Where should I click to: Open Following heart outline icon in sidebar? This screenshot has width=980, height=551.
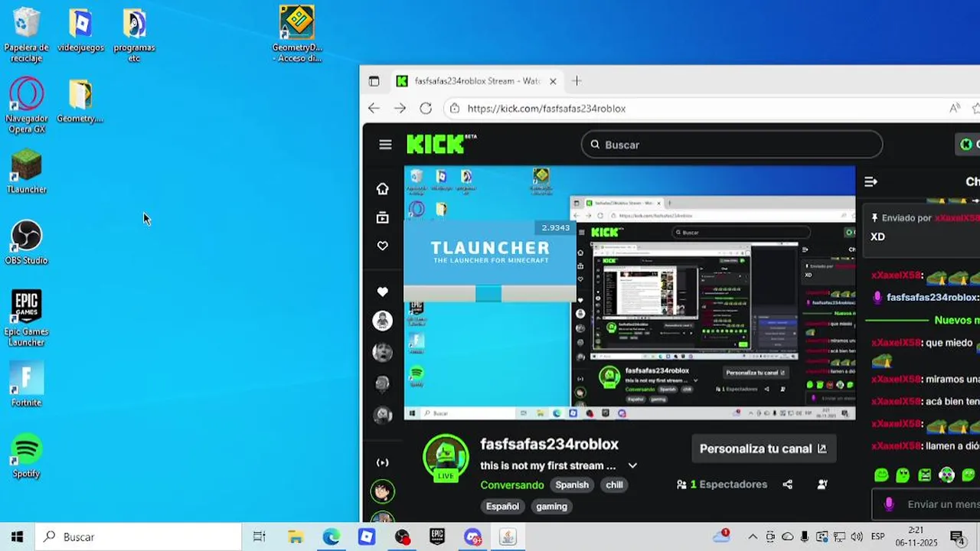[x=383, y=246]
